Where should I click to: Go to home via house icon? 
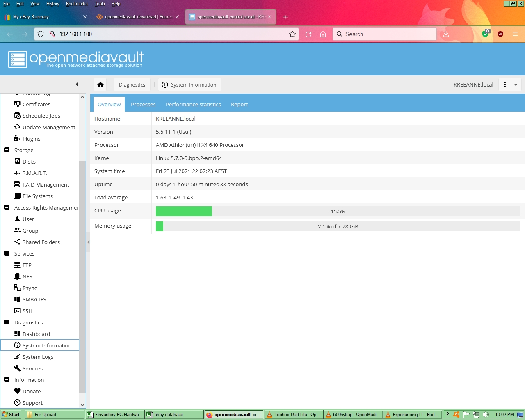(x=100, y=84)
